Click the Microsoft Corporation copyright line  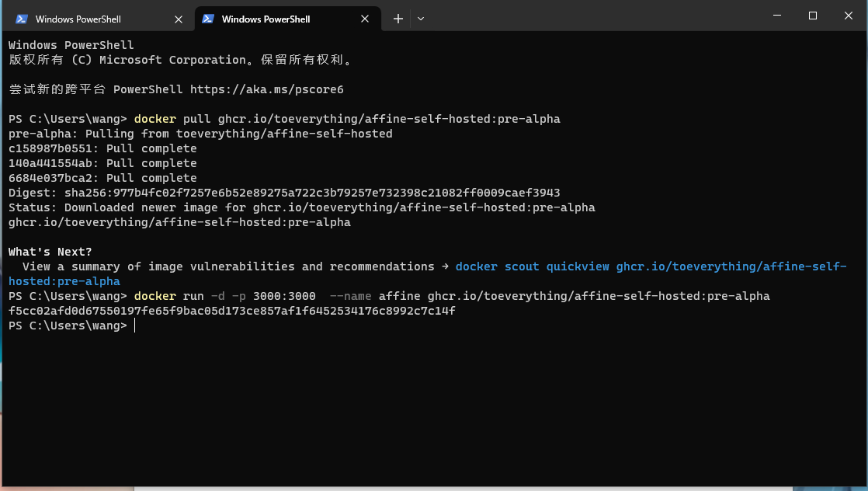180,60
